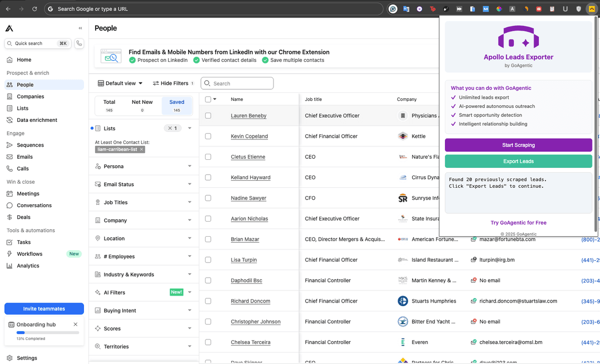600x364 pixels.
Task: Click the phone dialer icon beside Quick search
Action: tap(79, 43)
